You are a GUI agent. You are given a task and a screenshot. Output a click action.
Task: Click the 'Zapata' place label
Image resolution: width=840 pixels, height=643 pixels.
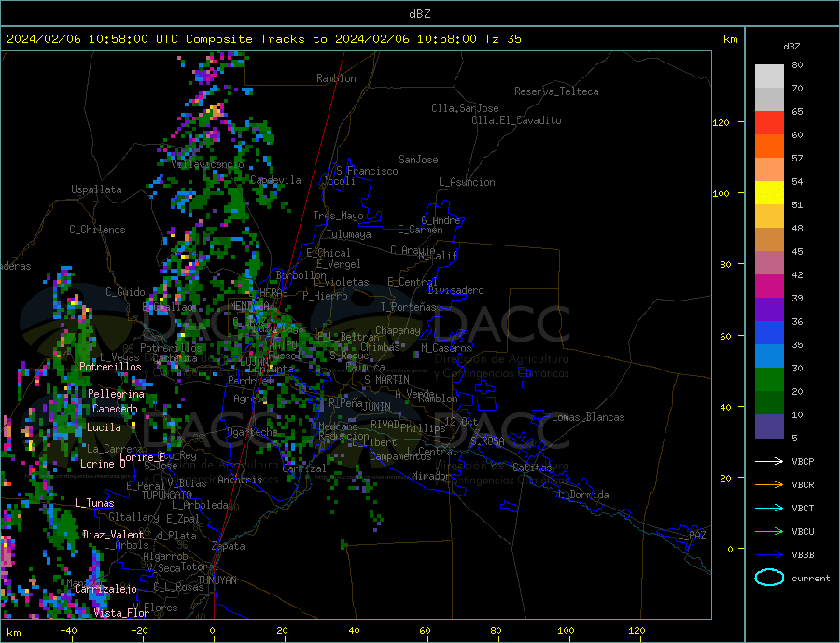tap(229, 547)
